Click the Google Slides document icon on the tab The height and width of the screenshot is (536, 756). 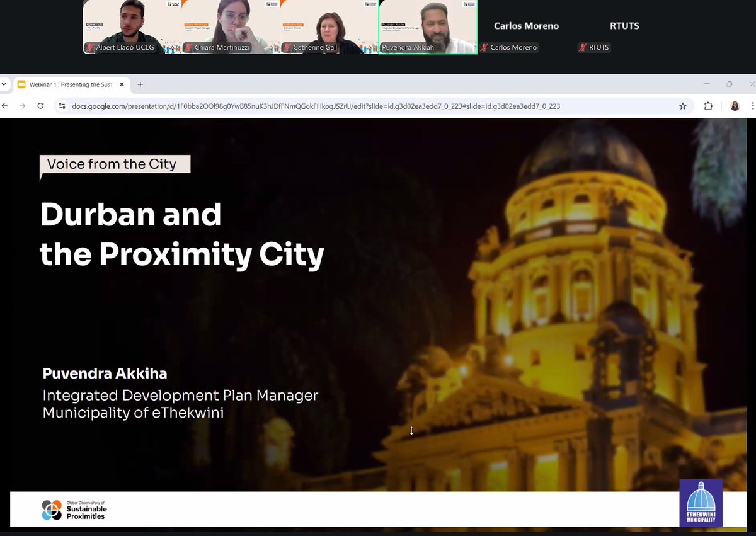(x=21, y=84)
